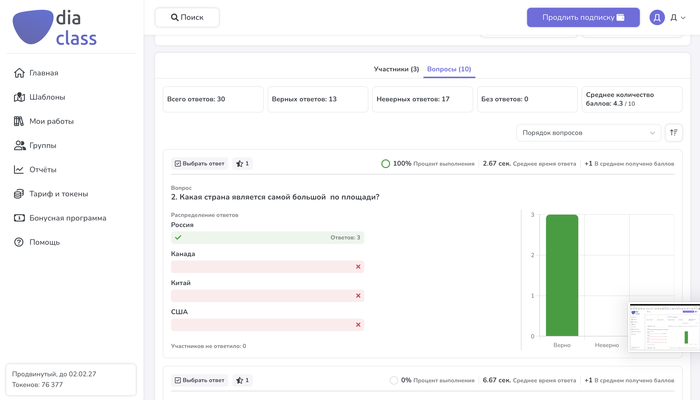Select the Вопросы (10) tab
Screen dimensions: 700x400
pos(449,69)
